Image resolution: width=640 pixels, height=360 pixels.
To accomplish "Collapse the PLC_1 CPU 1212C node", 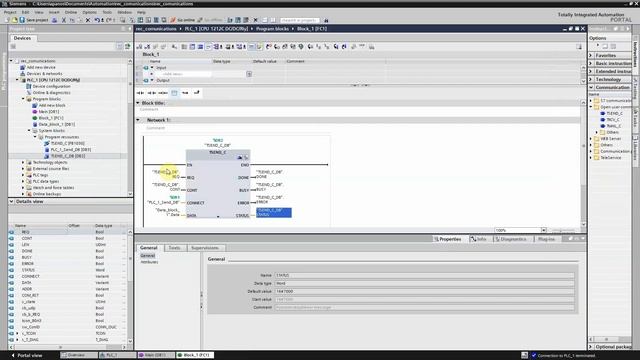I will click(17, 80).
